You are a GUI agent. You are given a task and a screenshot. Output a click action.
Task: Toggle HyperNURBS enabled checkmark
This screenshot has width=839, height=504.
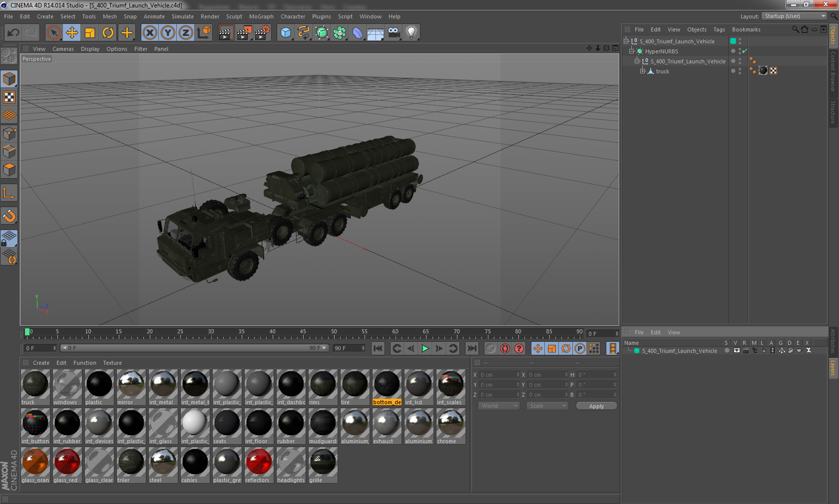(745, 51)
